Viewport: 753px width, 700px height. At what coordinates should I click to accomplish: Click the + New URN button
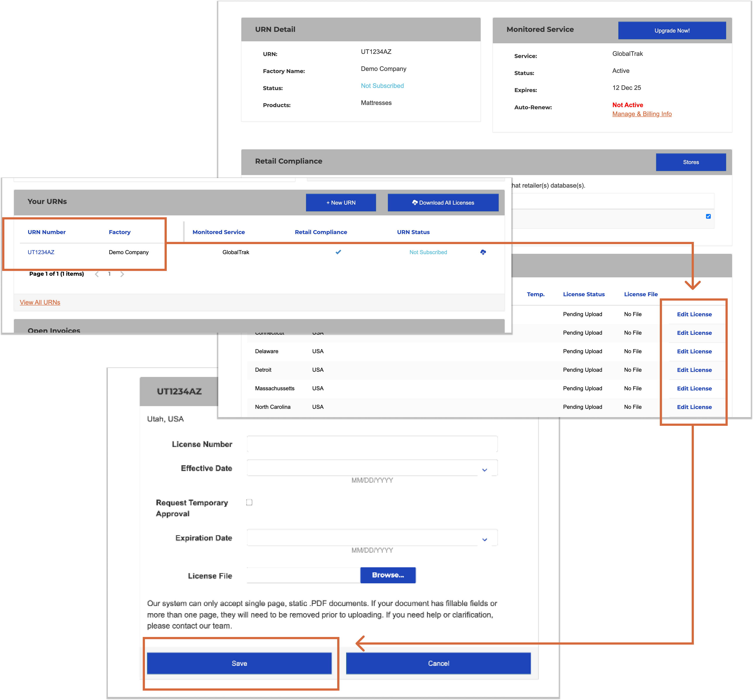coord(340,203)
